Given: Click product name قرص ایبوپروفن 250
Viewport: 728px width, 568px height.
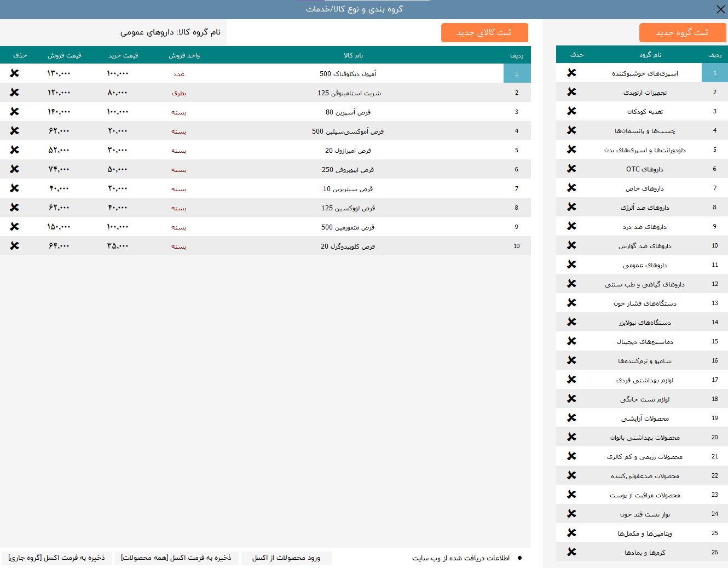Looking at the screenshot, I should 348,170.
